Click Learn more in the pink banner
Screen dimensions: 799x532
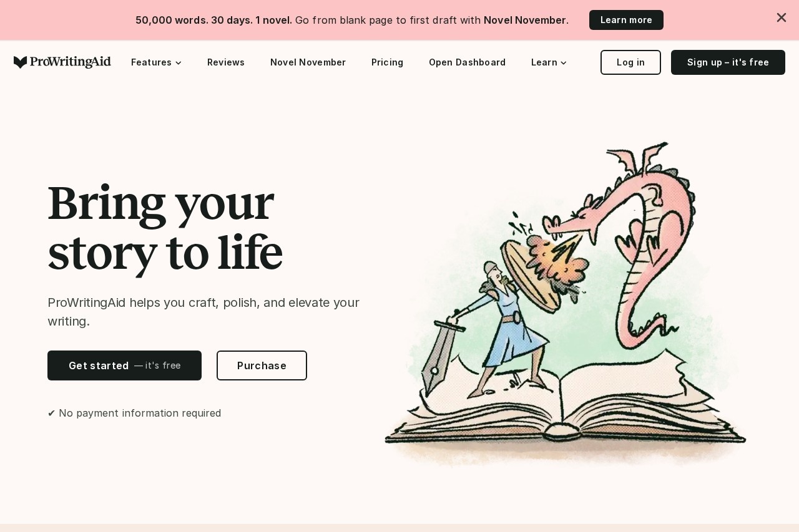(626, 20)
